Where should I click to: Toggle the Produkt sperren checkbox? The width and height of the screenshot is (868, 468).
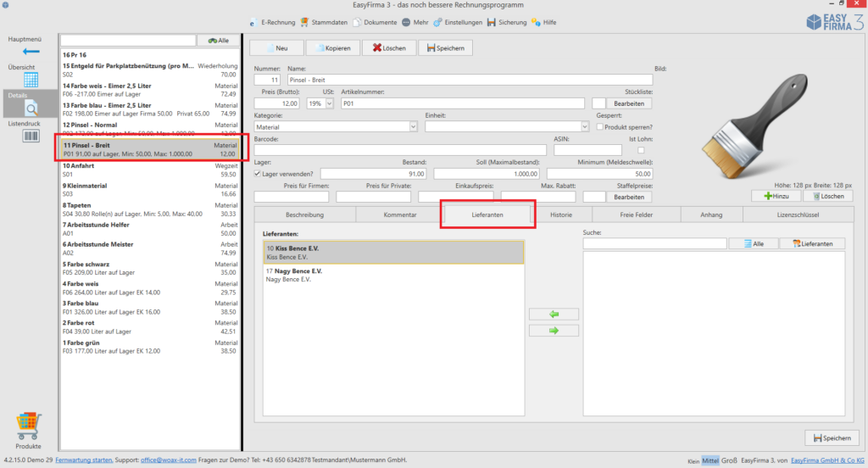pyautogui.click(x=599, y=127)
